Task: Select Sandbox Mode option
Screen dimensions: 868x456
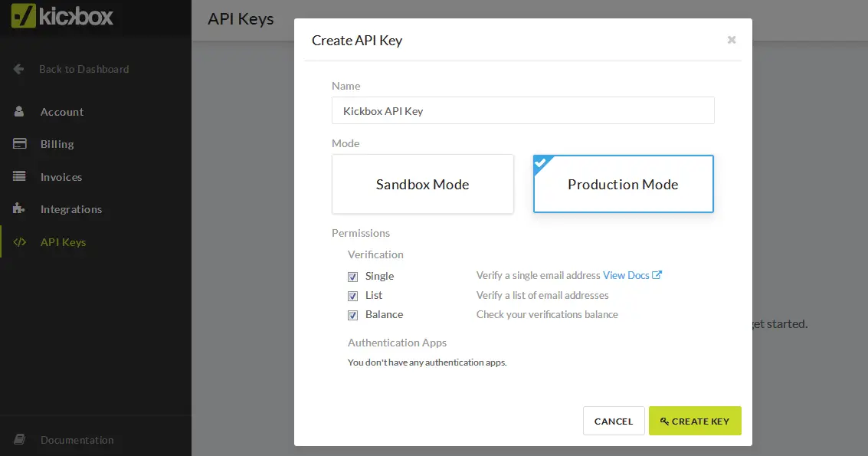Action: [x=422, y=185]
